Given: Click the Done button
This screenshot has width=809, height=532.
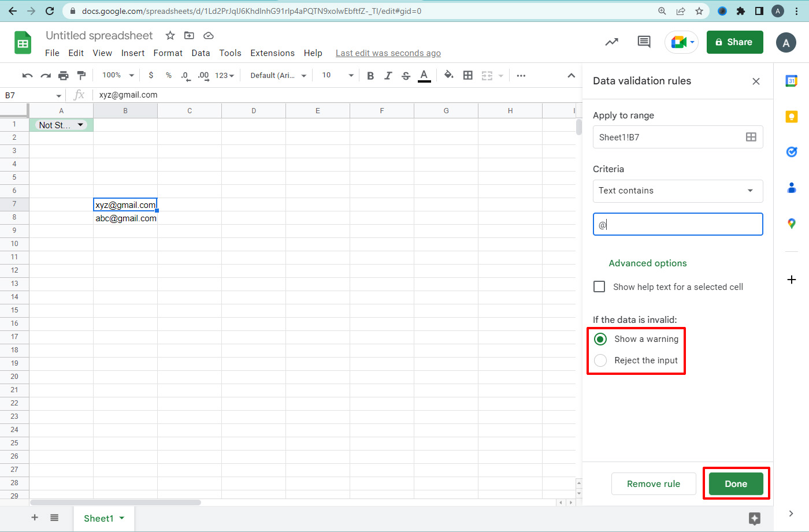Looking at the screenshot, I should 736,483.
